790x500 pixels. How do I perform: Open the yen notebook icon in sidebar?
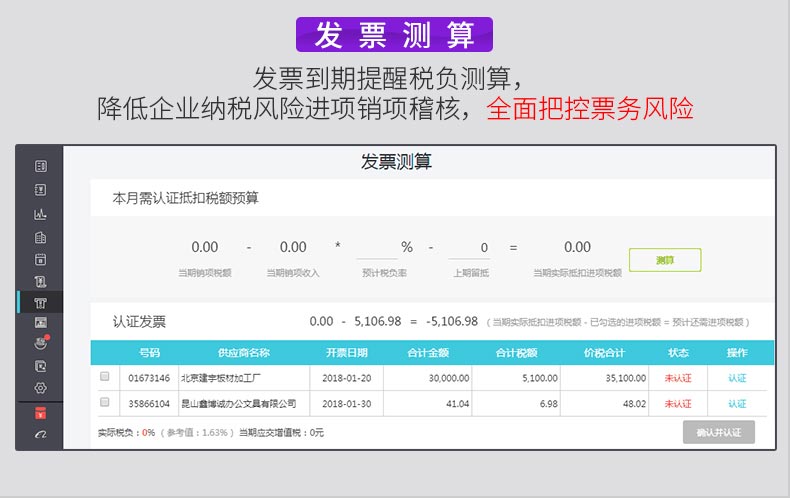pos(40,190)
